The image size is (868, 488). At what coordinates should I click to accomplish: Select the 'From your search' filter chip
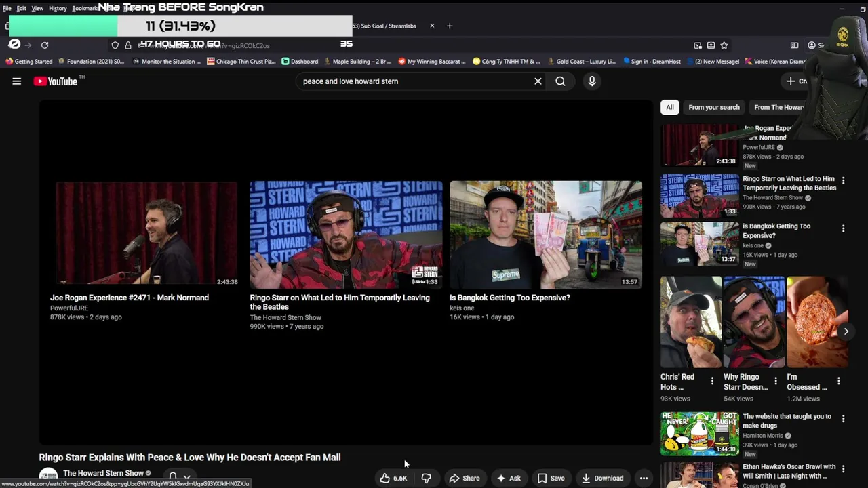[x=714, y=107]
